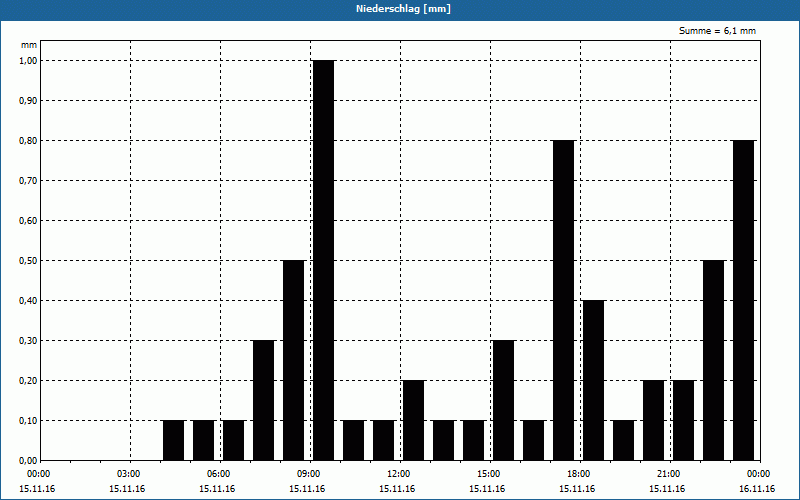Select the 0,80 y-axis value
Screen dimensions: 800x500
pos(28,141)
